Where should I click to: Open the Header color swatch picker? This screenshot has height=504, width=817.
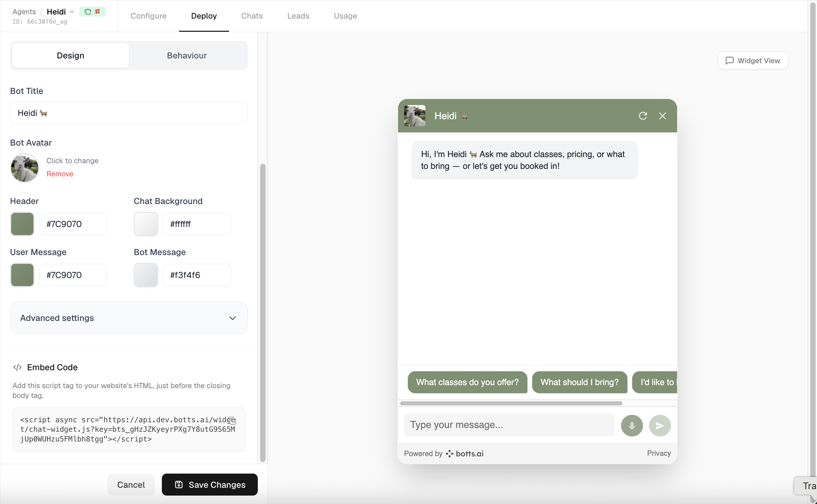click(x=22, y=224)
